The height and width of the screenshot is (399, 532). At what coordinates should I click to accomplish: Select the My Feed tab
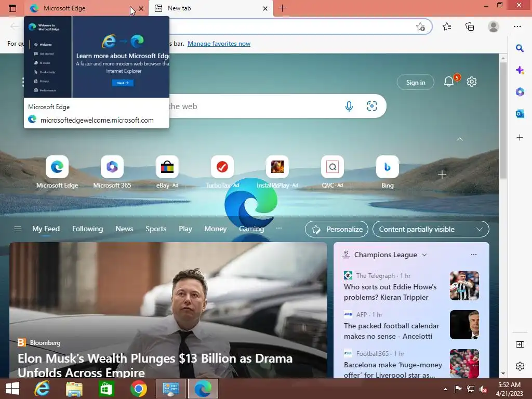tap(46, 229)
